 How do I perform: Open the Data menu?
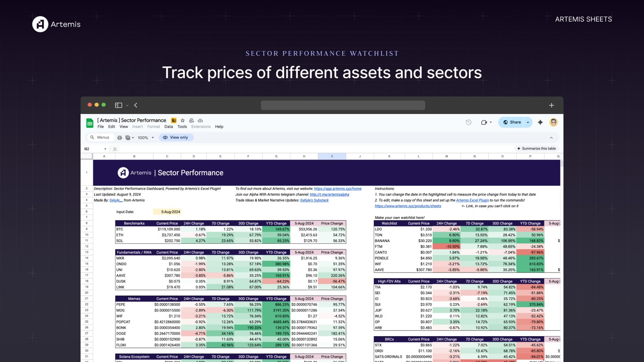(168, 127)
